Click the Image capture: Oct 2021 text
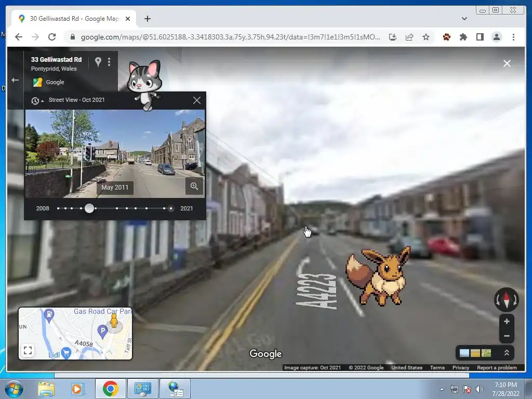The height and width of the screenshot is (399, 532). pyautogui.click(x=312, y=367)
